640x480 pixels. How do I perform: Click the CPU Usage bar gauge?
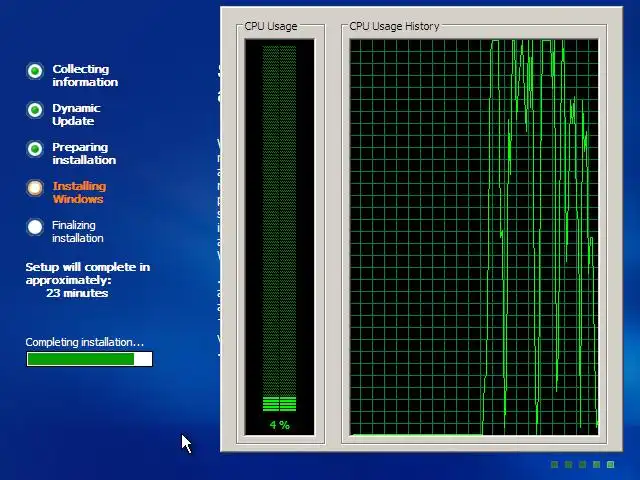pos(280,237)
